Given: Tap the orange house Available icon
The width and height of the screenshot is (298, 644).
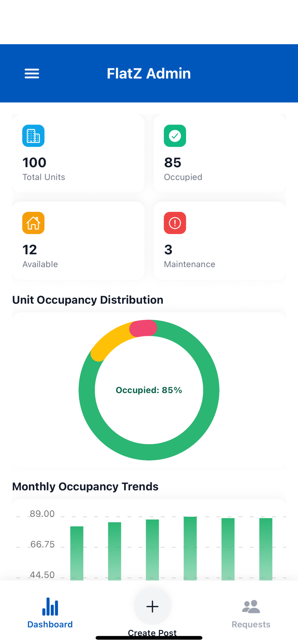Looking at the screenshot, I should coord(33,223).
